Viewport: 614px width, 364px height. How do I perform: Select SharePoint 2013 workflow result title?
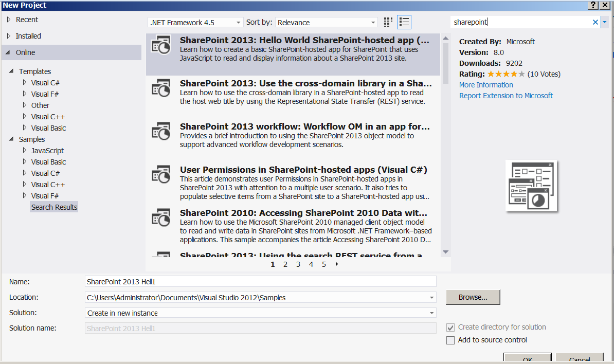(x=304, y=126)
